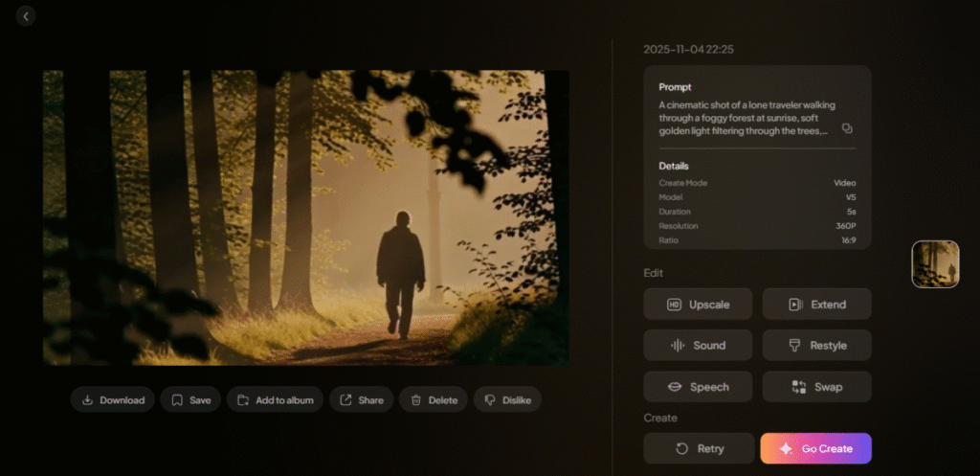Screen dimensions: 980x476
Task: Click the forest video preview to play
Action: tap(305, 217)
